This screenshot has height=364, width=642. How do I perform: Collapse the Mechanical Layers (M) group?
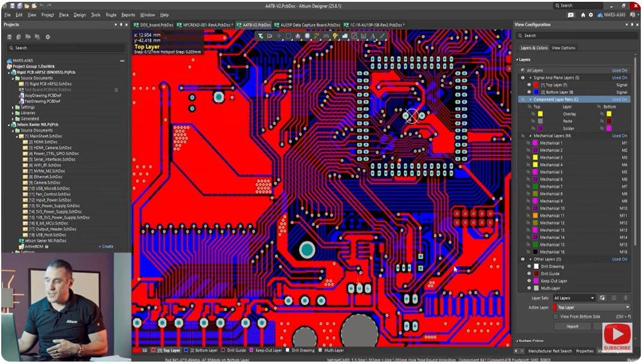click(x=530, y=136)
